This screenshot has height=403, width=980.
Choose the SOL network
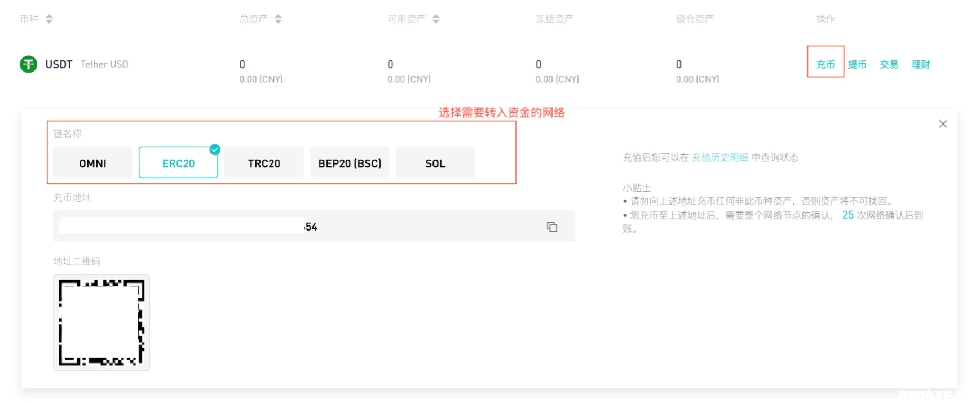[x=435, y=163]
